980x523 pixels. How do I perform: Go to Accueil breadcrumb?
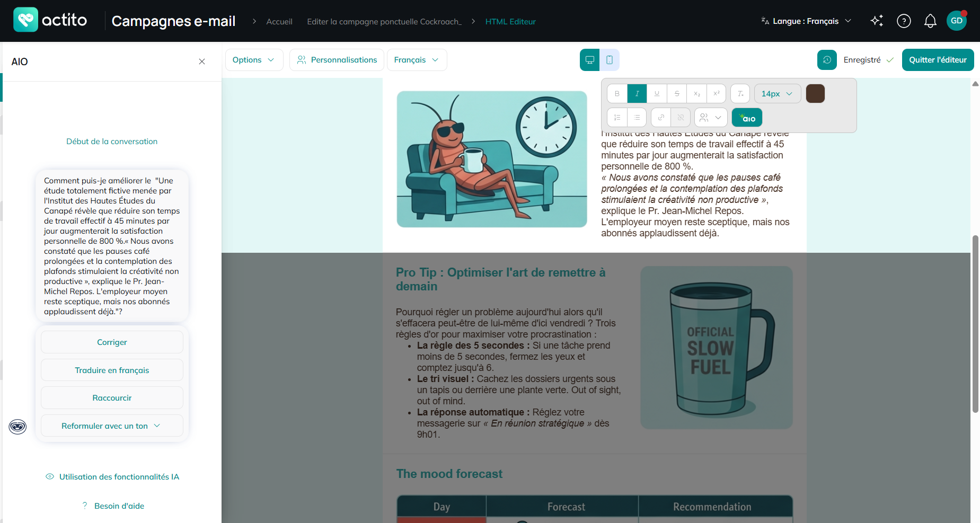coord(279,22)
